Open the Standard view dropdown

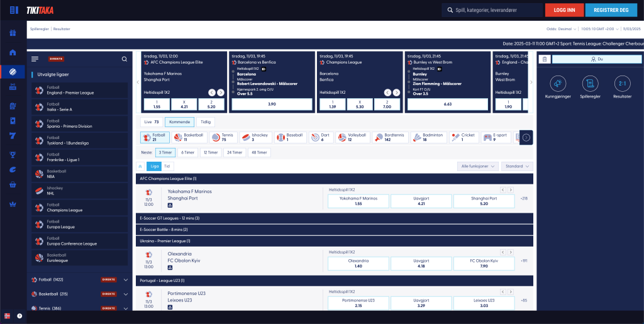click(x=517, y=166)
